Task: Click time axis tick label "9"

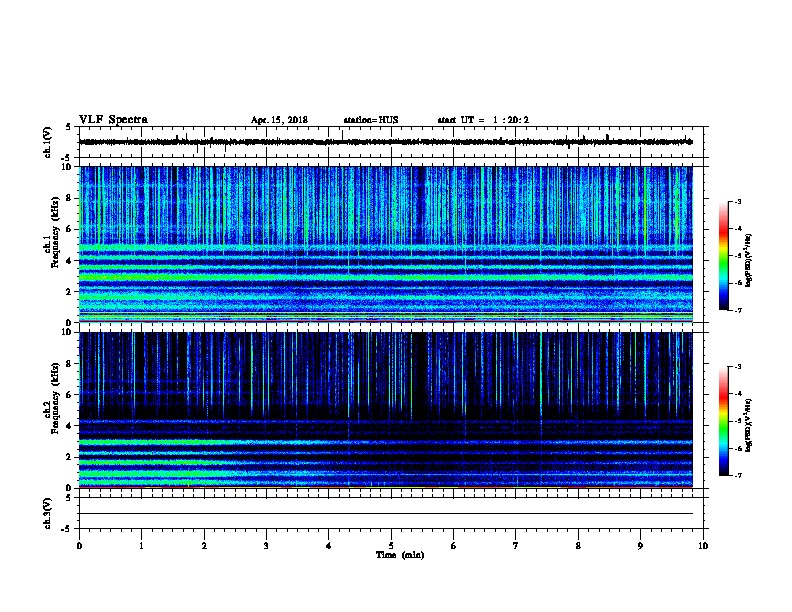Action: (x=640, y=546)
